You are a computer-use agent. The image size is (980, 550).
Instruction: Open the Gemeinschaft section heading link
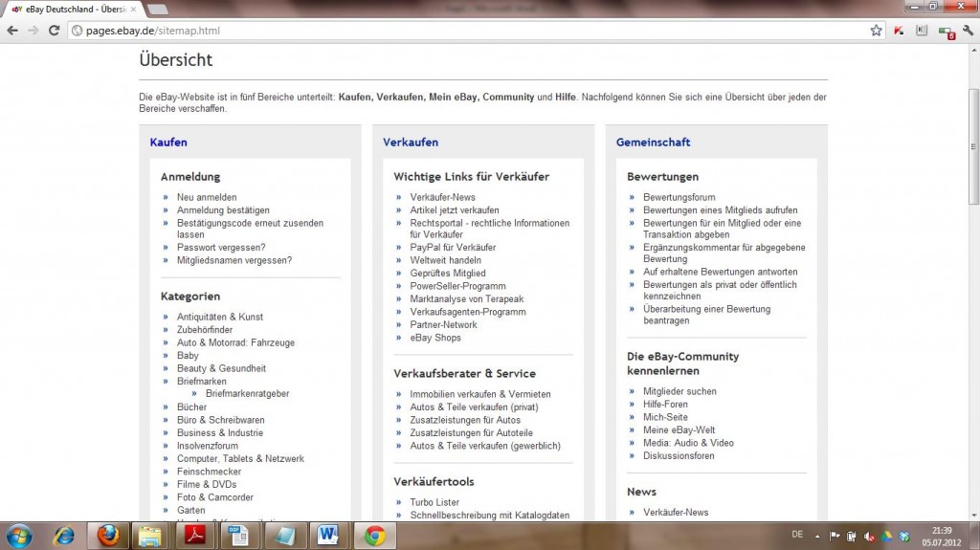click(653, 142)
